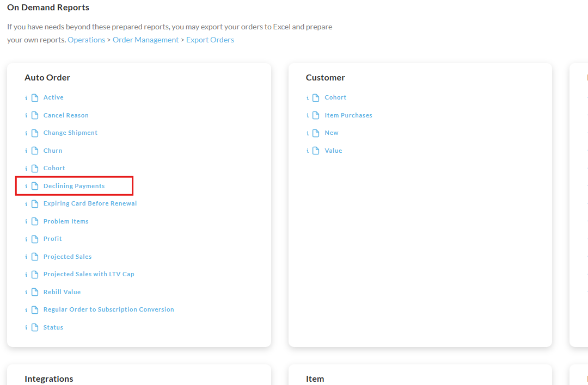The height and width of the screenshot is (385, 588).
Task: Open the Export Orders link
Action: click(x=210, y=40)
